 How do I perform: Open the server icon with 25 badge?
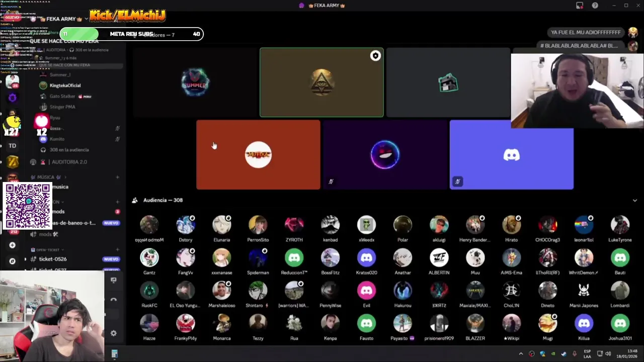pos(12,81)
